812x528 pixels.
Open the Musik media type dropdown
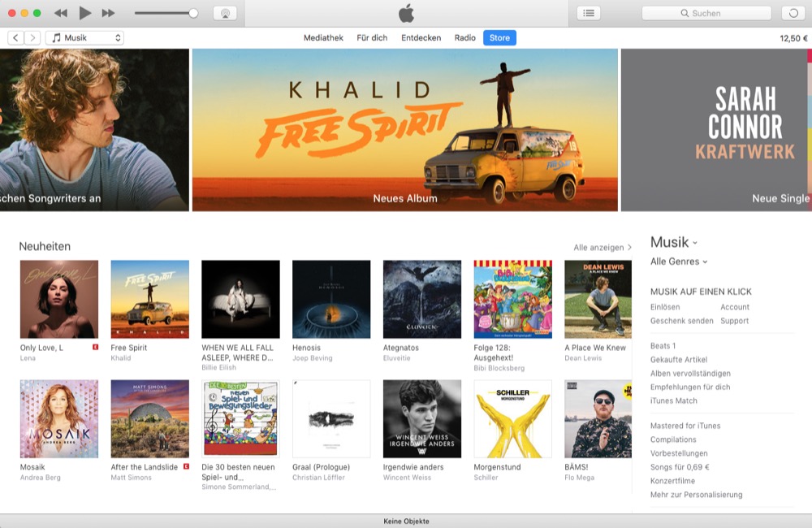pos(85,37)
